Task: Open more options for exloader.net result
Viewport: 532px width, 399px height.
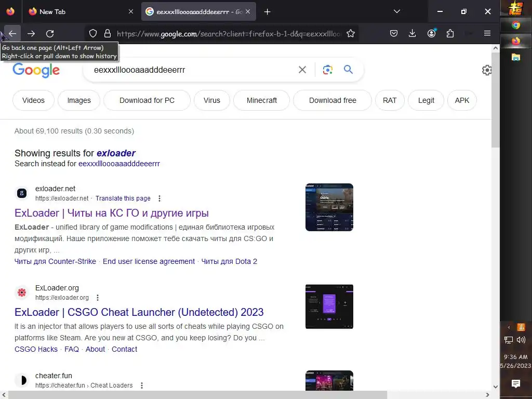Action: [x=159, y=198]
